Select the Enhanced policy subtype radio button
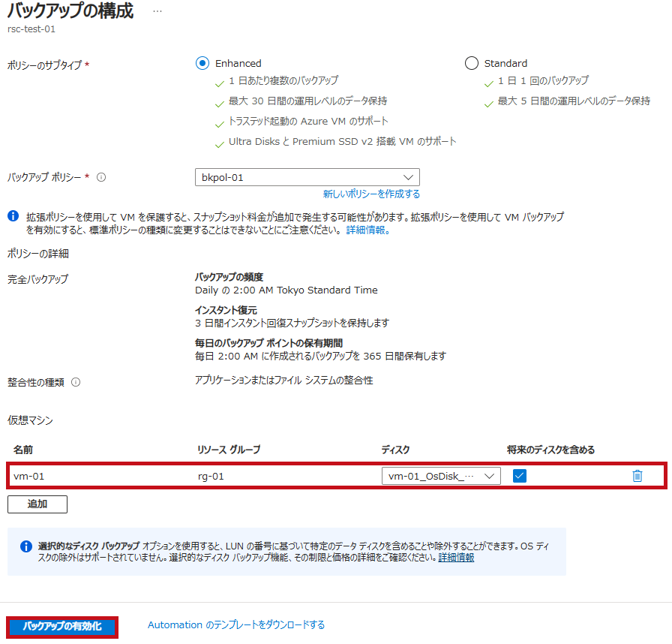 (202, 63)
